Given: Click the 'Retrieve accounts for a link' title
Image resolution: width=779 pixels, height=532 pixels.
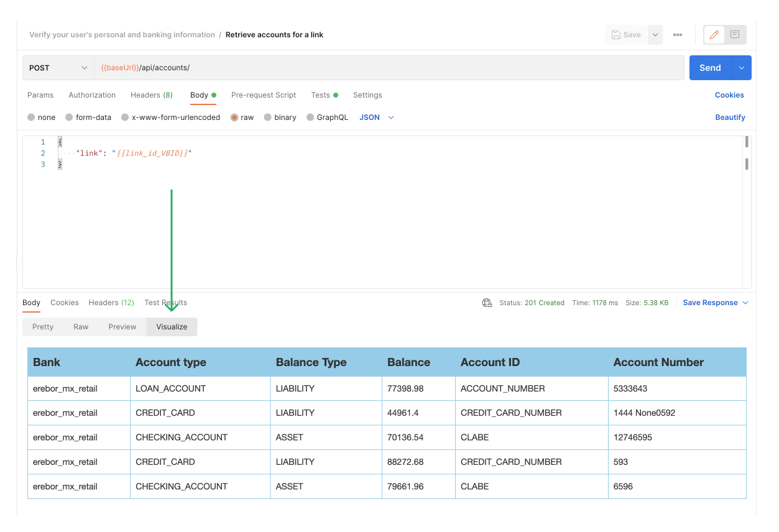Looking at the screenshot, I should [274, 35].
